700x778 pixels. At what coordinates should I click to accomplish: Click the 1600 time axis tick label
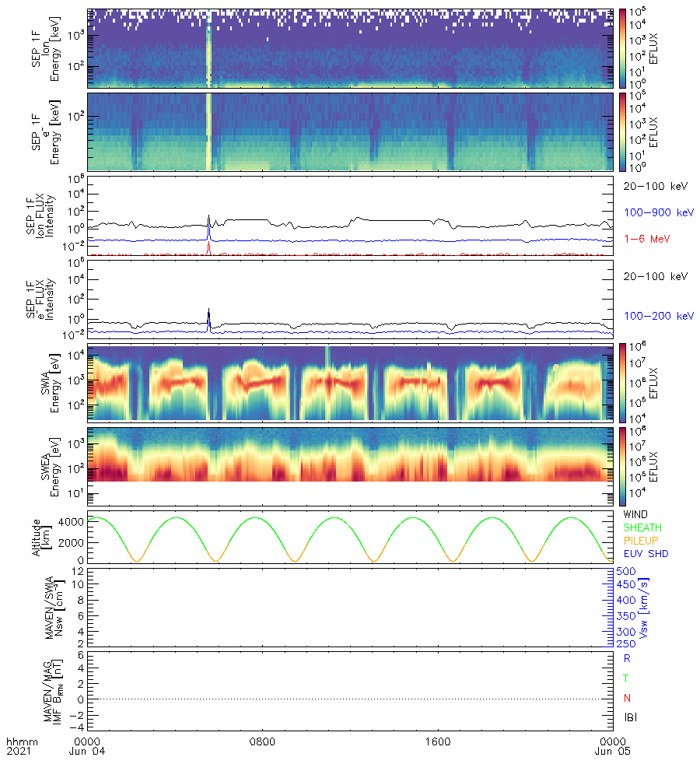pos(438,741)
